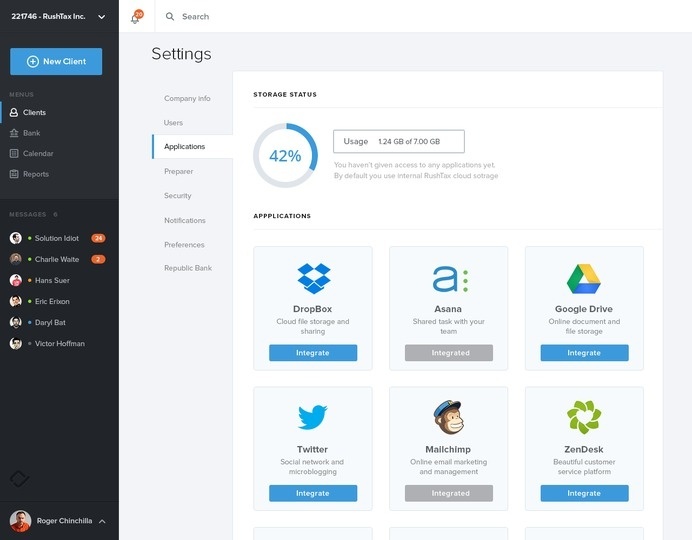
Task: Click the orange 2 badge for Charlie Waite
Action: (98, 259)
